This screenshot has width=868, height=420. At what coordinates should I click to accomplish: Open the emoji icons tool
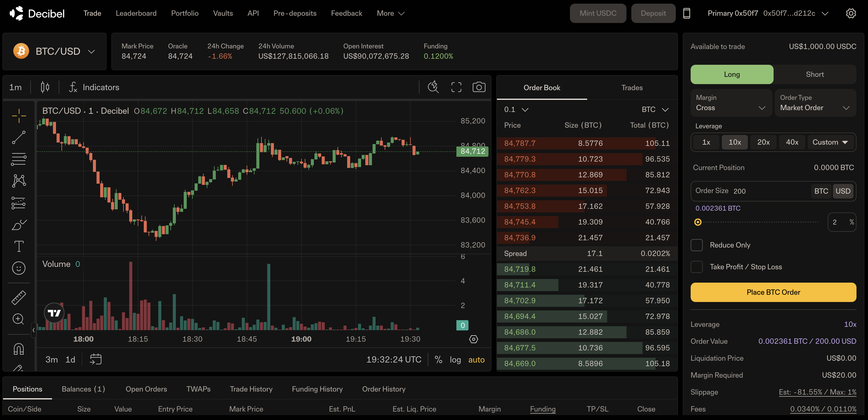(x=18, y=268)
